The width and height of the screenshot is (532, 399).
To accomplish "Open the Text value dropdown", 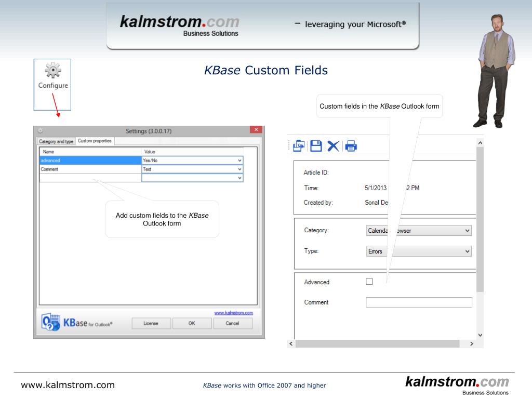I will pyautogui.click(x=240, y=169).
